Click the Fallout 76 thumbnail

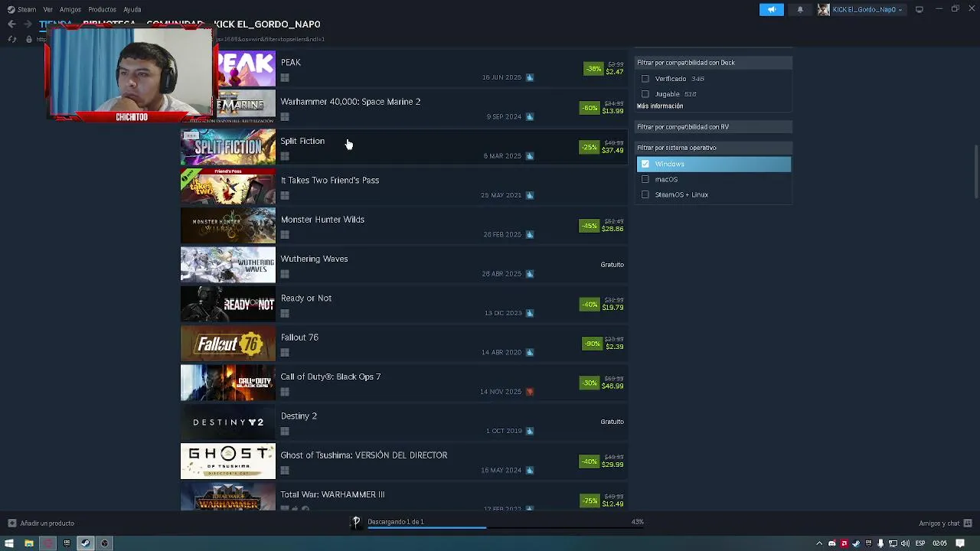[x=228, y=344]
